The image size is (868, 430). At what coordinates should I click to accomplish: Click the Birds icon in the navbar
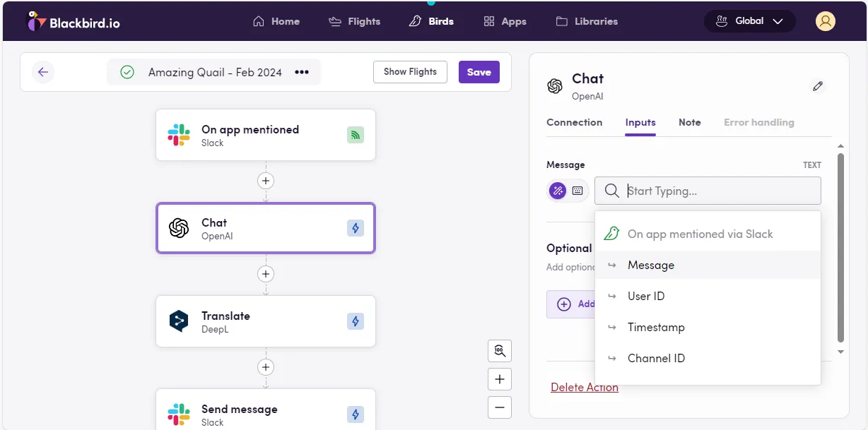(415, 21)
